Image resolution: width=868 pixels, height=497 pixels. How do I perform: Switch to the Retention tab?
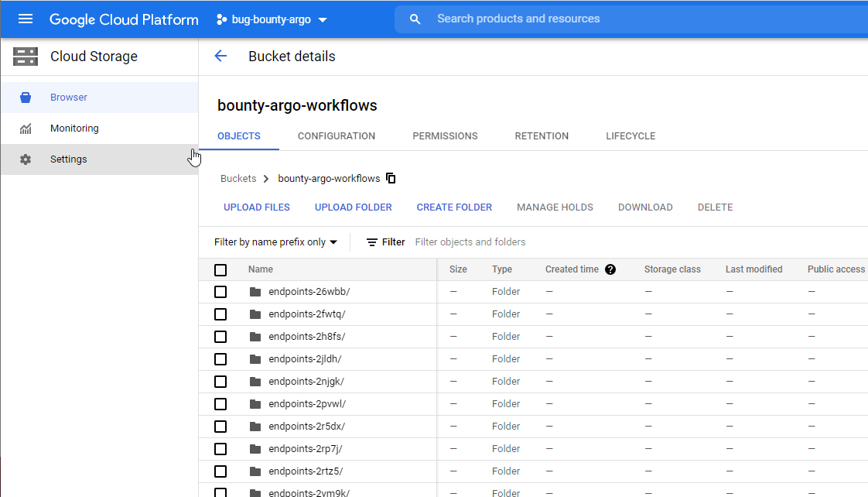pos(542,136)
